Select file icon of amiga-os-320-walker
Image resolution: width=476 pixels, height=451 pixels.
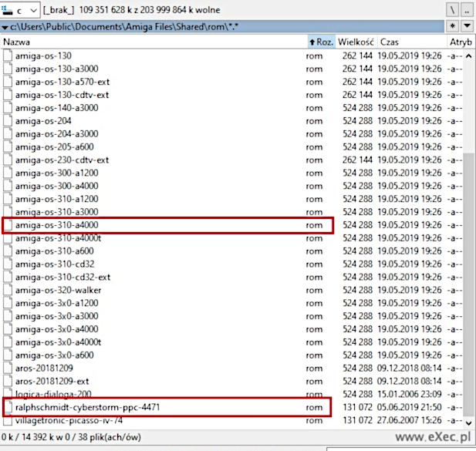point(8,290)
